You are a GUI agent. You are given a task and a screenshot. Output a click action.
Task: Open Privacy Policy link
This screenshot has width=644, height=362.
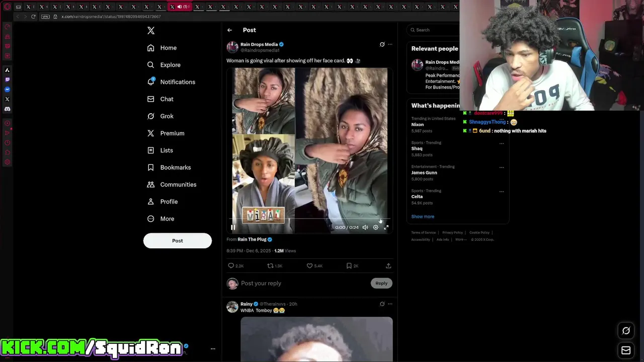(x=452, y=232)
